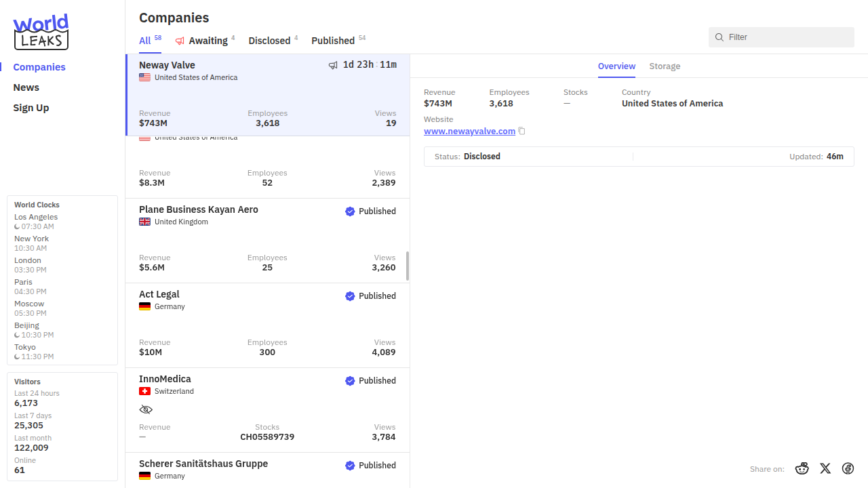This screenshot has width=868, height=488.
Task: Click the megaphone icon beside Neway Valve timer
Action: pos(333,65)
